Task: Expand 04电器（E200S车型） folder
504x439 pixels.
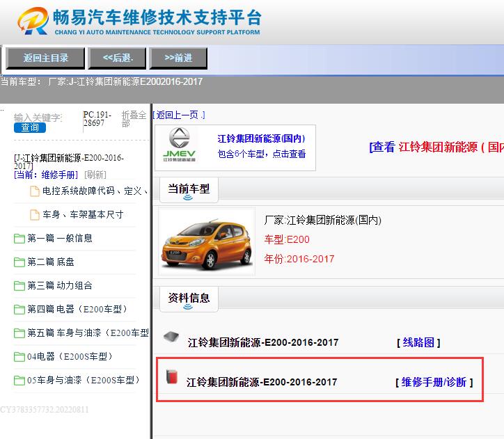Action: pyautogui.click(x=70, y=356)
